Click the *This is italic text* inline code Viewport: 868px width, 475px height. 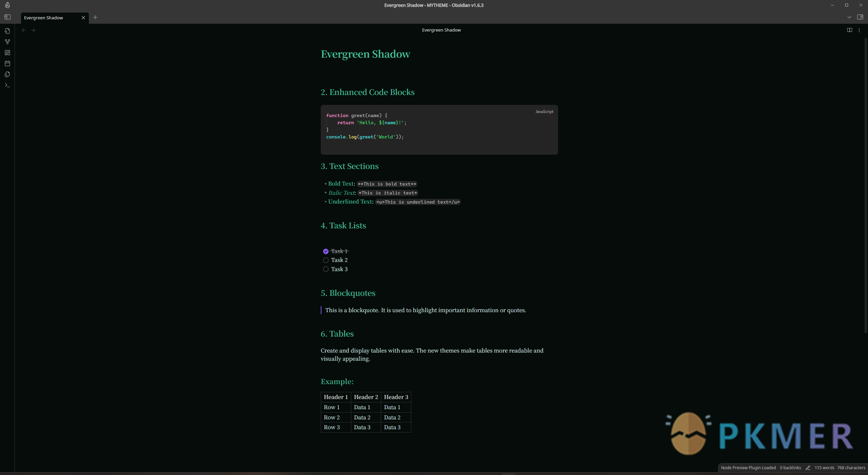pyautogui.click(x=388, y=193)
